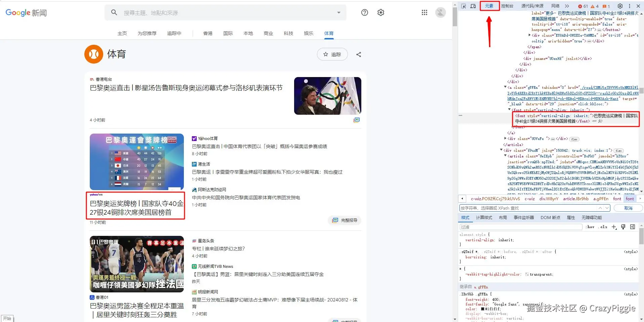
Task: Open the 布局 Layout tab
Action: (x=503, y=218)
